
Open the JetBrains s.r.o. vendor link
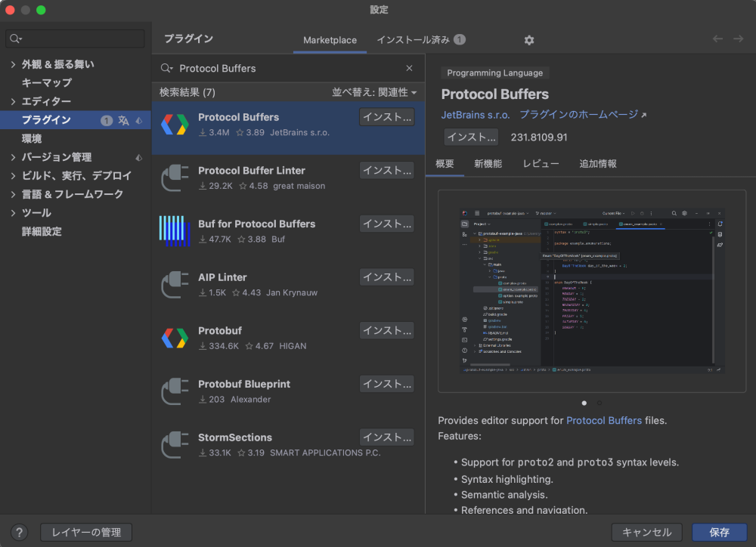[476, 115]
